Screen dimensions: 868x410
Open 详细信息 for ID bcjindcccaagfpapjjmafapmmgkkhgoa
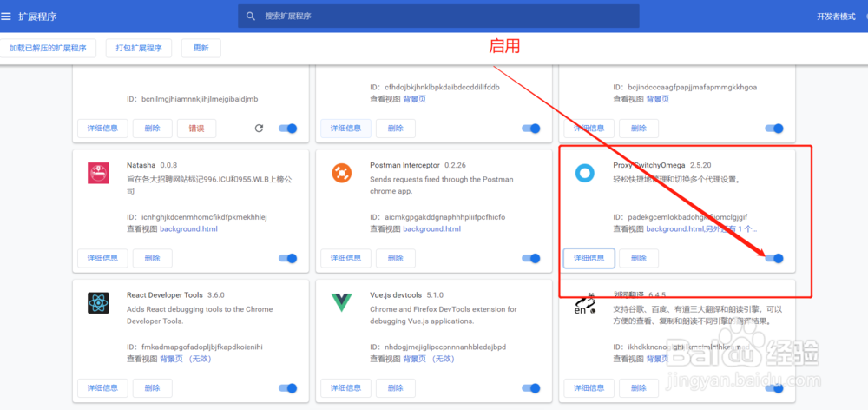point(589,129)
